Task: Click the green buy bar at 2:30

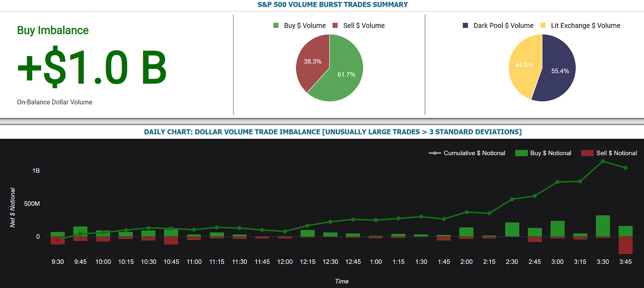Action: 512,230
